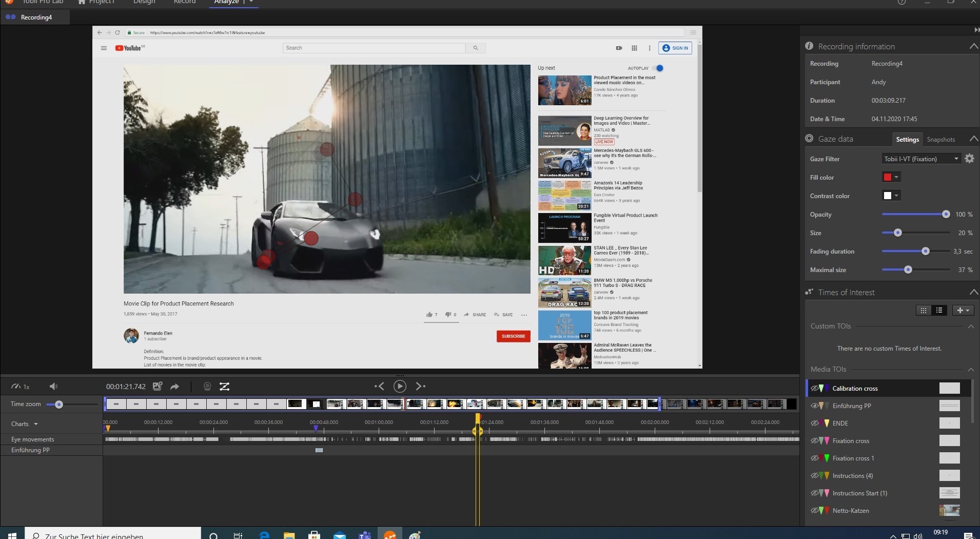Click the Recording information info icon
The height and width of the screenshot is (539, 980).
(809, 46)
